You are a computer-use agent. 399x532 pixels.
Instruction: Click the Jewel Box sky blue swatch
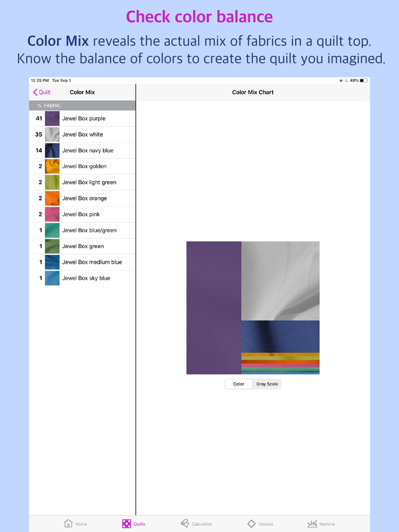click(x=52, y=278)
